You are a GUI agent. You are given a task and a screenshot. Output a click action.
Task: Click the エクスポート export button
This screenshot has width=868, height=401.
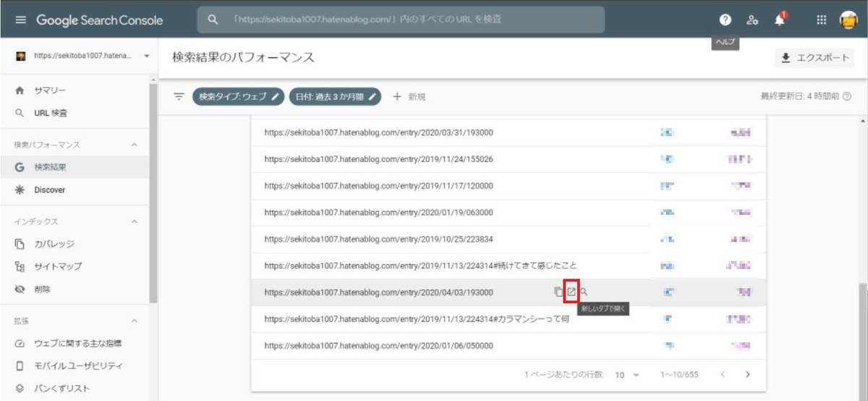(814, 58)
